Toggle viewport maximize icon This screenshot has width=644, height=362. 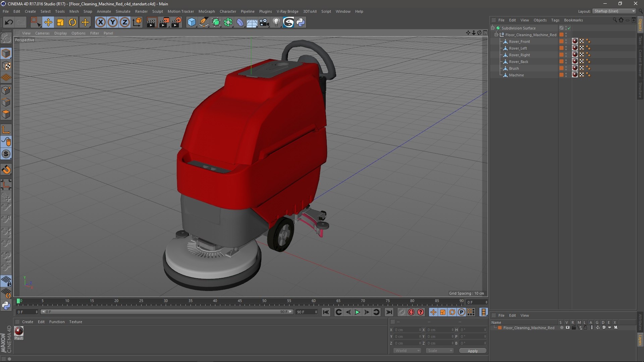[x=485, y=33]
